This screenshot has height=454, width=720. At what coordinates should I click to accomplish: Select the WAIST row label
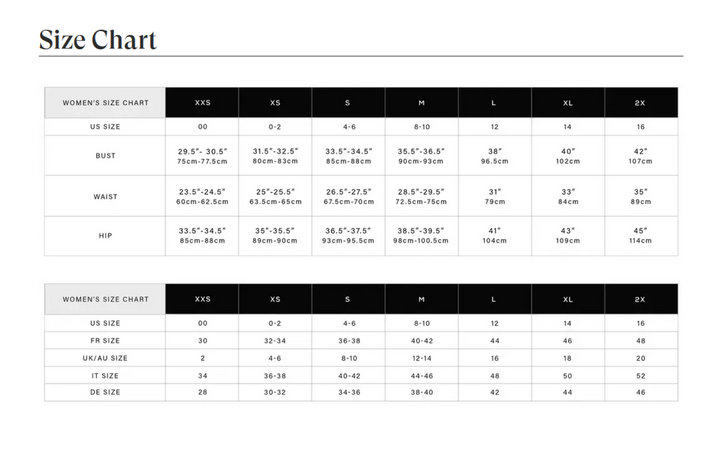[105, 196]
